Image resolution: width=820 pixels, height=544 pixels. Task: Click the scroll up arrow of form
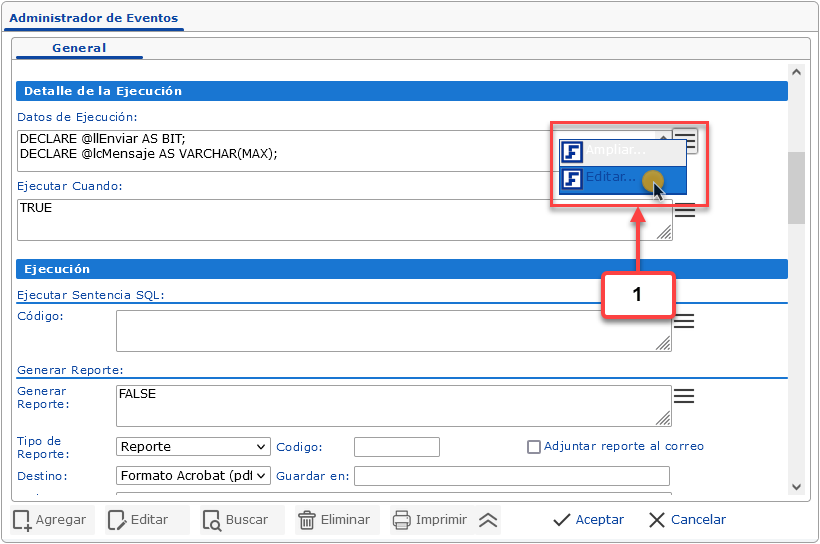pyautogui.click(x=796, y=72)
